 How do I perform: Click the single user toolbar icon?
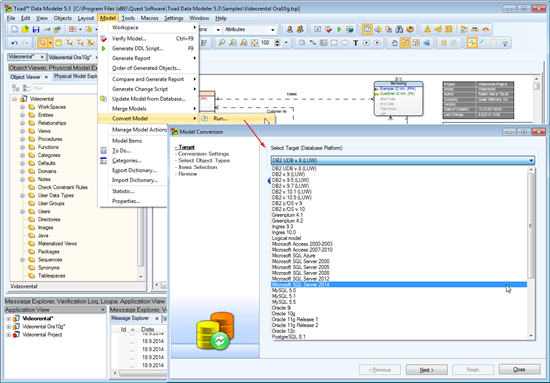[x=290, y=29]
